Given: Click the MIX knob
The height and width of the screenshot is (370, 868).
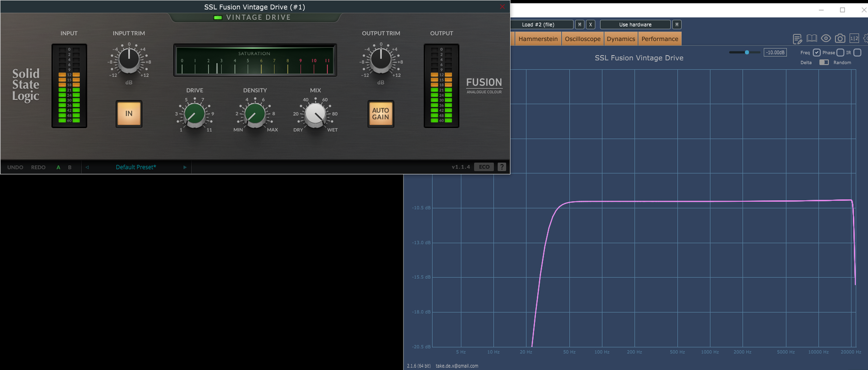Looking at the screenshot, I should click(315, 115).
